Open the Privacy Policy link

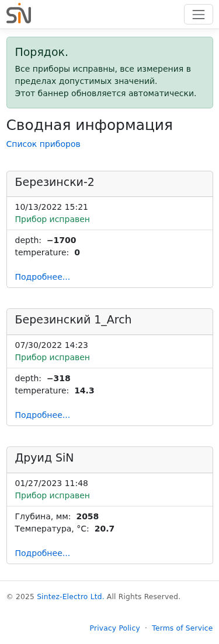click(115, 628)
